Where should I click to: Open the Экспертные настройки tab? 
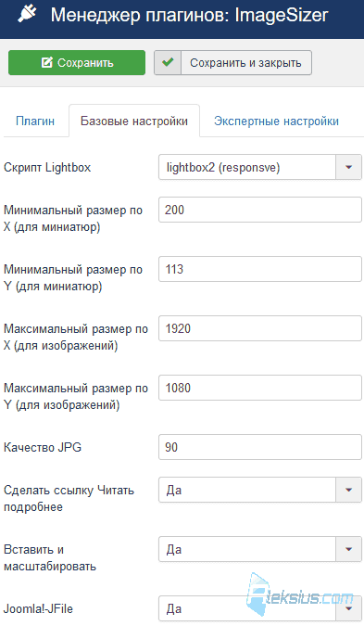coord(276,121)
